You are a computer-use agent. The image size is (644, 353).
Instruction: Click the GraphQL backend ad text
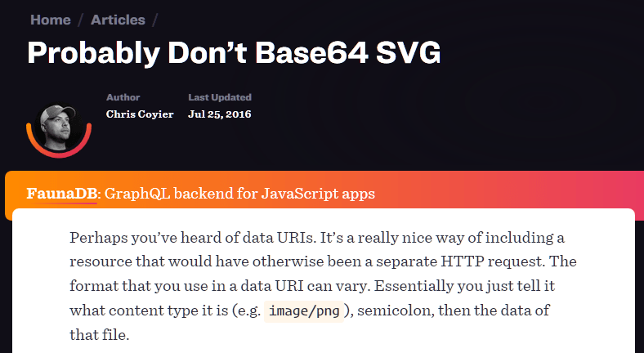[x=240, y=194]
